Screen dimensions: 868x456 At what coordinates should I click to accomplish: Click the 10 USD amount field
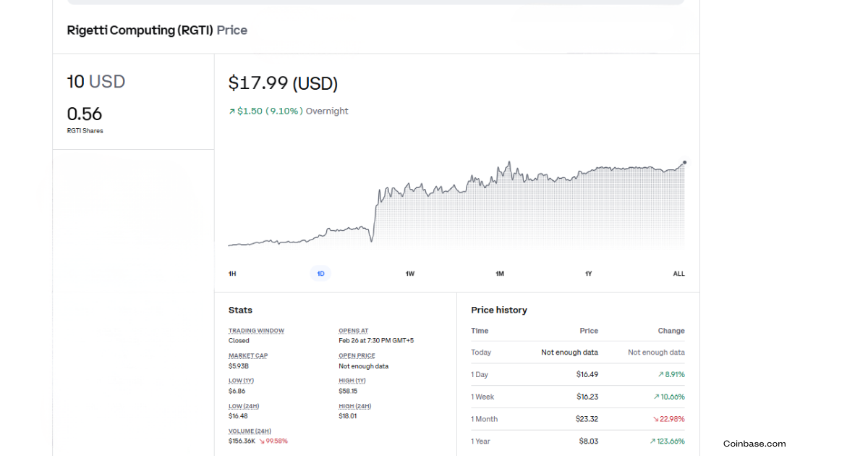96,82
